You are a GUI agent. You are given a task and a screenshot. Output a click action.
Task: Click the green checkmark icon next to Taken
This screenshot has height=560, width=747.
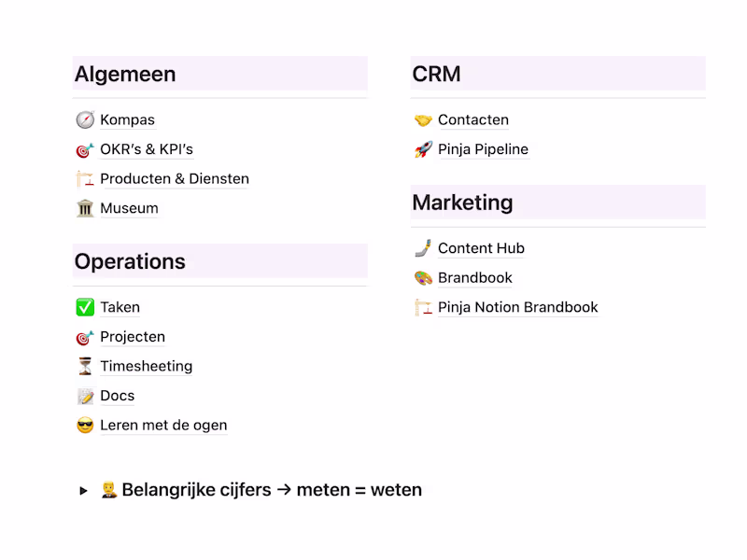point(84,306)
